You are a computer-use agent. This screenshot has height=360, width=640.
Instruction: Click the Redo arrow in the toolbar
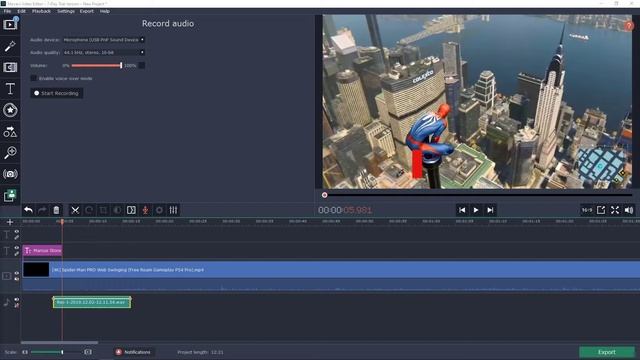point(42,210)
